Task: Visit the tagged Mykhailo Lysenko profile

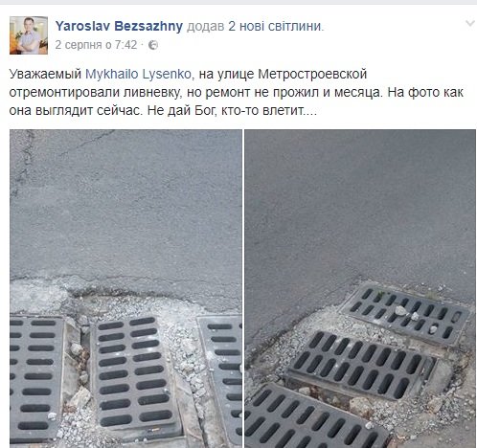Action: (x=138, y=75)
